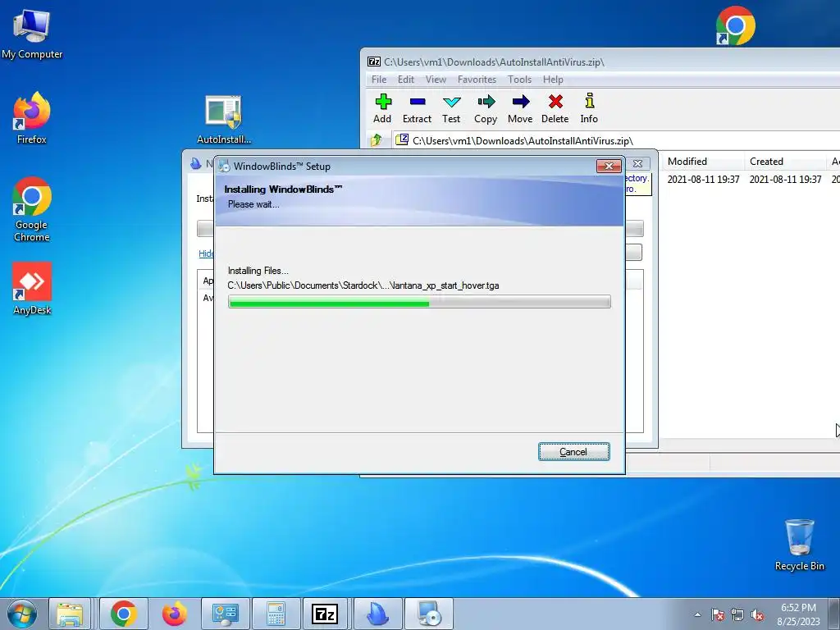Screen dimensions: 840x630
Task: Open the taskbar clock showing 6:52 PM
Action: click(798, 614)
